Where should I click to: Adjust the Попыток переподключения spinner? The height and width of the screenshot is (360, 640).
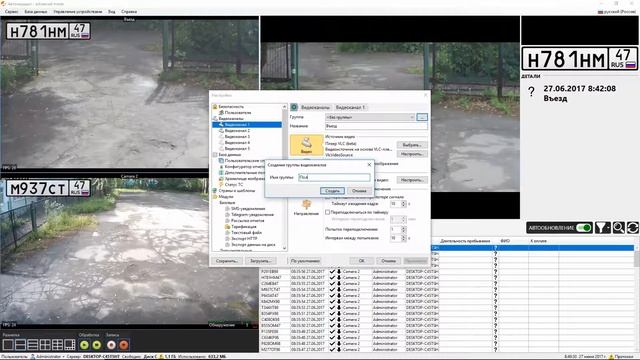[x=404, y=230]
